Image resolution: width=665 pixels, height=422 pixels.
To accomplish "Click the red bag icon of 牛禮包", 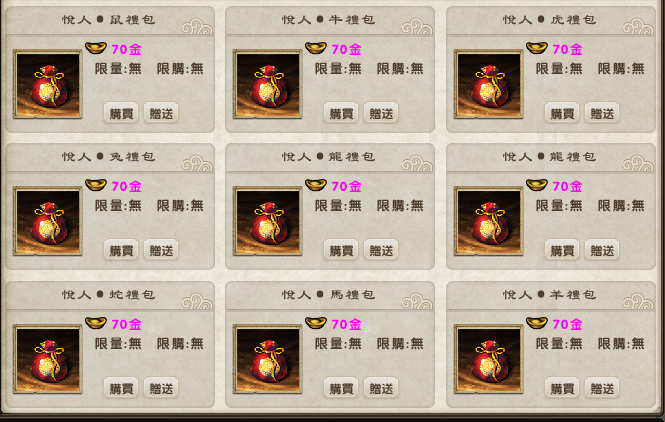I will point(268,84).
